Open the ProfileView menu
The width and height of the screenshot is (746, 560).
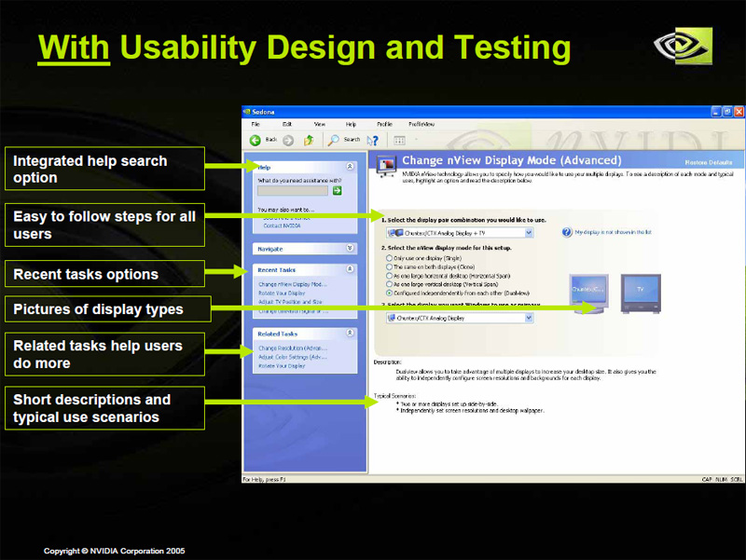pyautogui.click(x=421, y=124)
